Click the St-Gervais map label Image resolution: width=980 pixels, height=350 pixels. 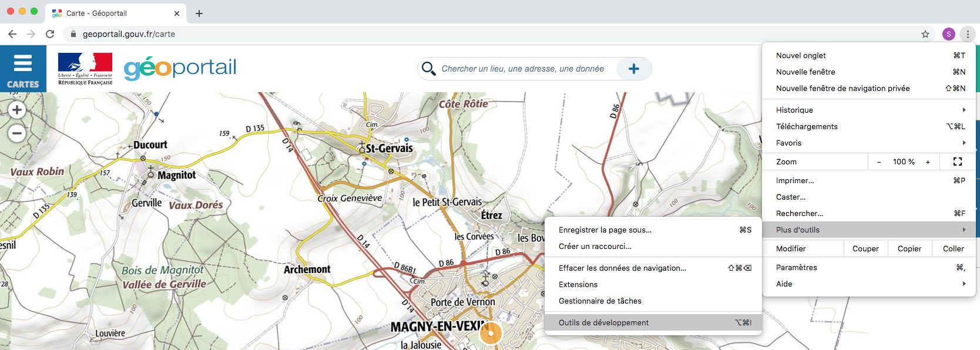[389, 149]
